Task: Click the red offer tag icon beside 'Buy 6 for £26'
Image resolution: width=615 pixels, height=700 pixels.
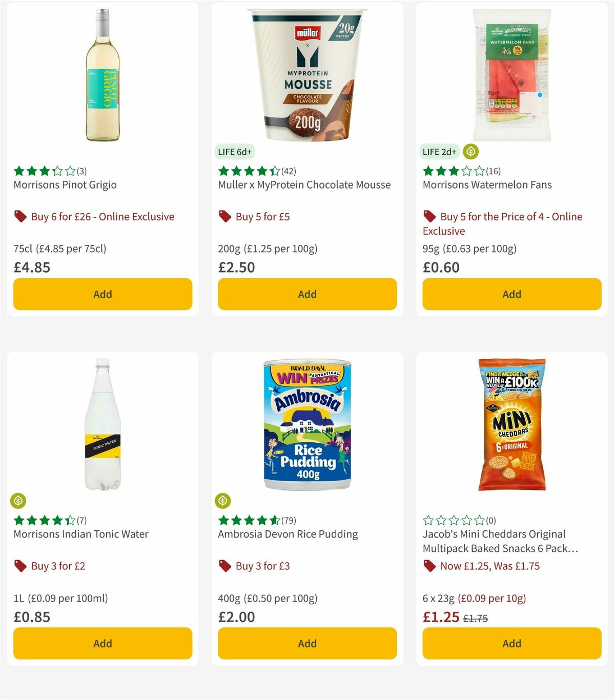Action: pos(20,216)
